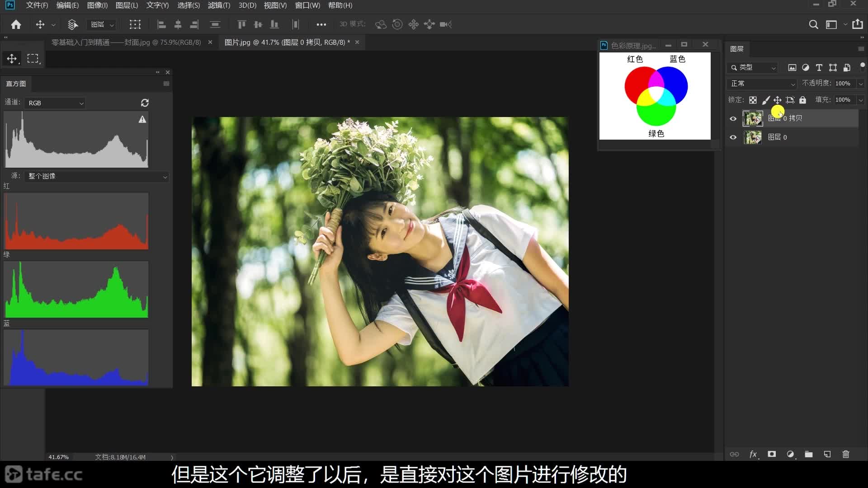868x488 pixels.
Task: Close the 图片.jpg document tab
Action: 357,42
